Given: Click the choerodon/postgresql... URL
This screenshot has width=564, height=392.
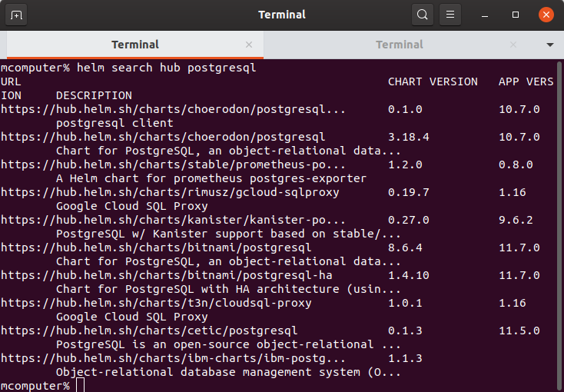Looking at the screenshot, I should coord(173,109).
